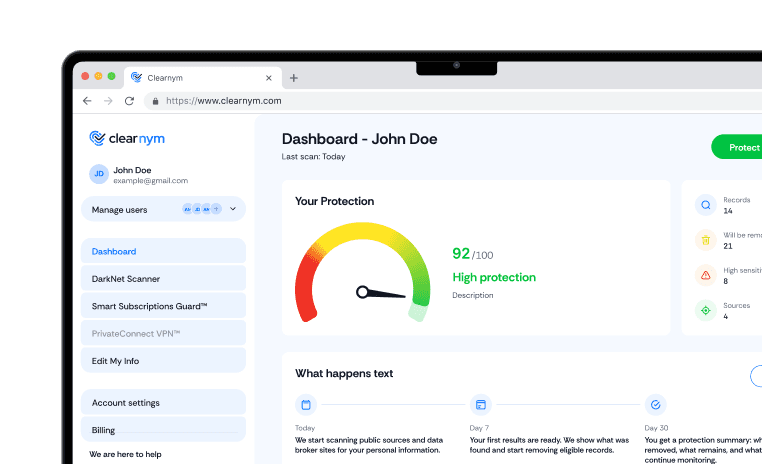This screenshot has width=762, height=464.
Task: Click the browser back arrow
Action: [x=87, y=101]
